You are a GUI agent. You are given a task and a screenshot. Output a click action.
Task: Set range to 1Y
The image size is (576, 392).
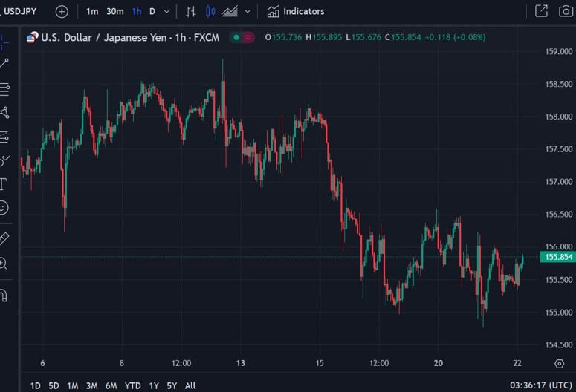tap(154, 386)
